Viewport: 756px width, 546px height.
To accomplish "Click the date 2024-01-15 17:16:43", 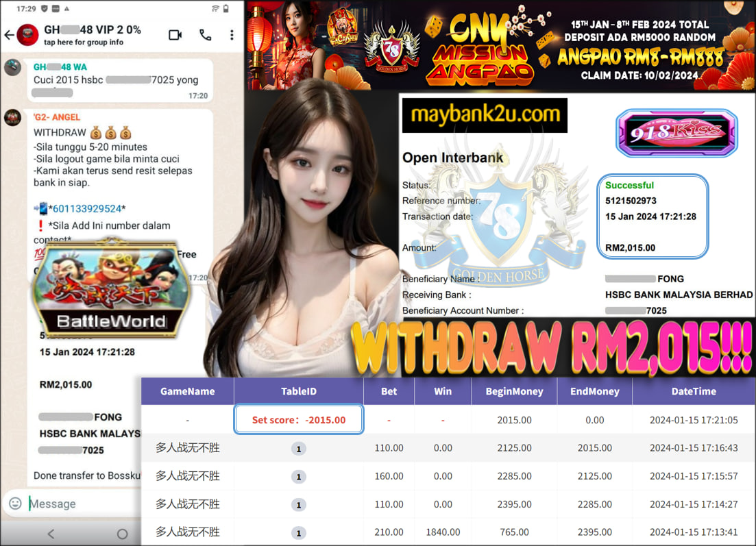I will point(694,448).
